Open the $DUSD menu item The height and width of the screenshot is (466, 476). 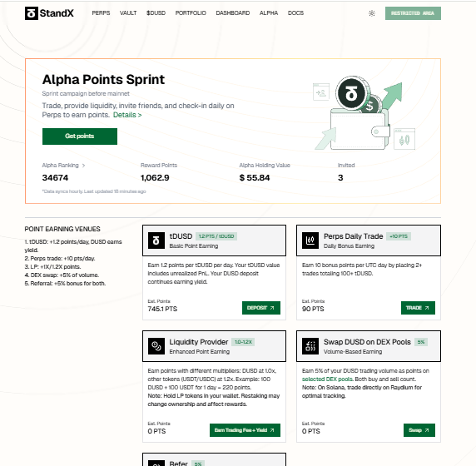(156, 13)
